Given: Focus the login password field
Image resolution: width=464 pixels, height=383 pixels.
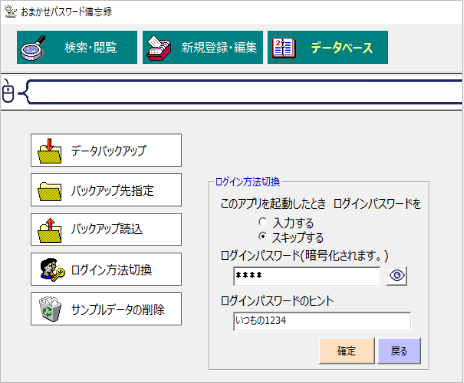Looking at the screenshot, I should coord(307,276).
